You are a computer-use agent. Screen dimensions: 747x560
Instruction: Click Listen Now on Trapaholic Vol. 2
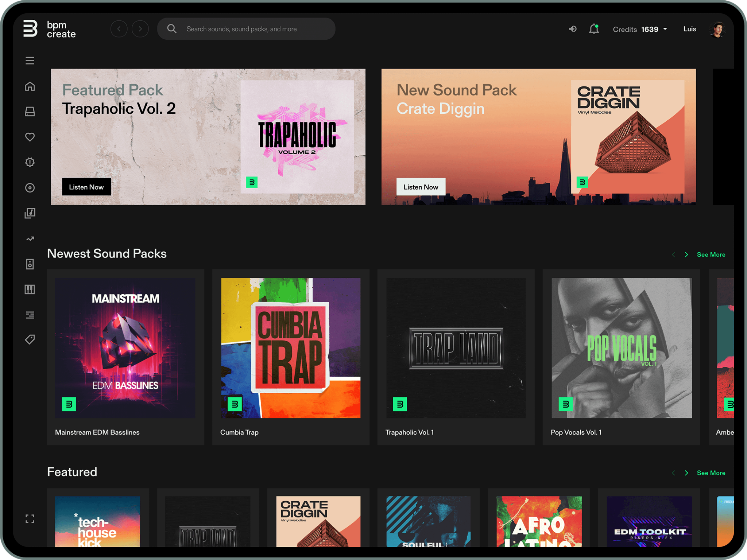click(x=86, y=187)
